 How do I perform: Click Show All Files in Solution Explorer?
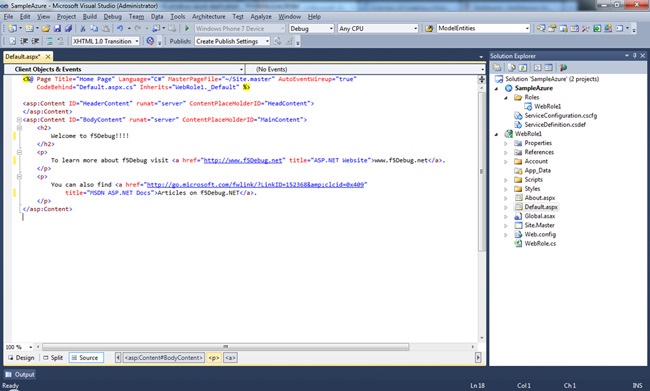point(512,68)
